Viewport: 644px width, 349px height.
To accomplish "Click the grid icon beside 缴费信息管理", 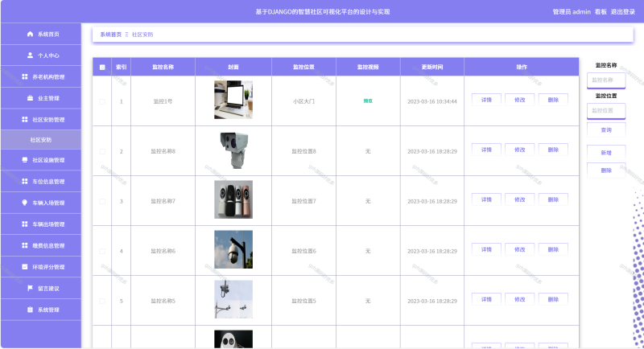I will [x=25, y=245].
